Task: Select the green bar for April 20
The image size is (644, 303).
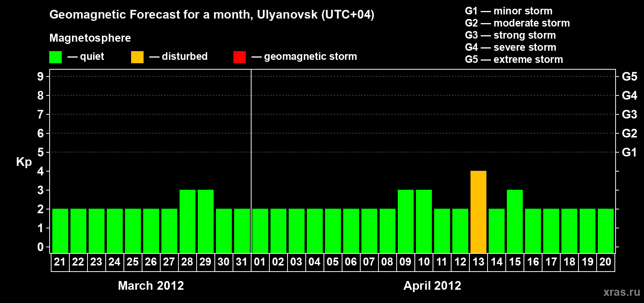Action: click(x=606, y=231)
